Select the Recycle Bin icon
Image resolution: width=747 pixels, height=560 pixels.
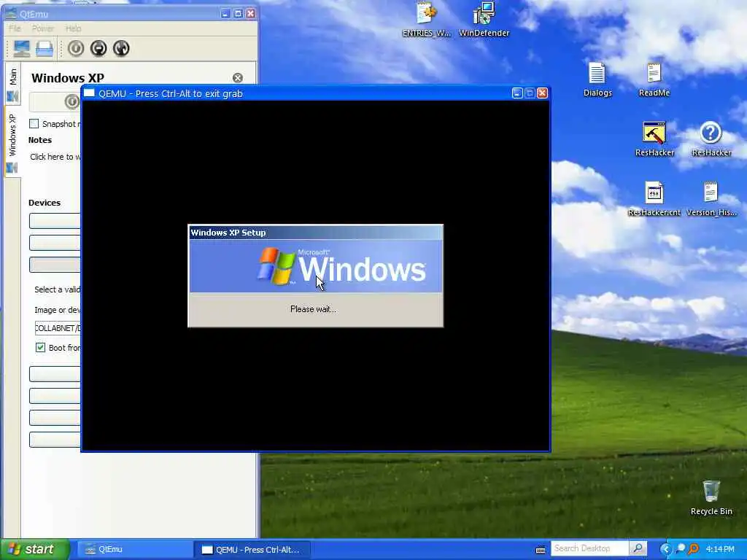[x=711, y=497]
